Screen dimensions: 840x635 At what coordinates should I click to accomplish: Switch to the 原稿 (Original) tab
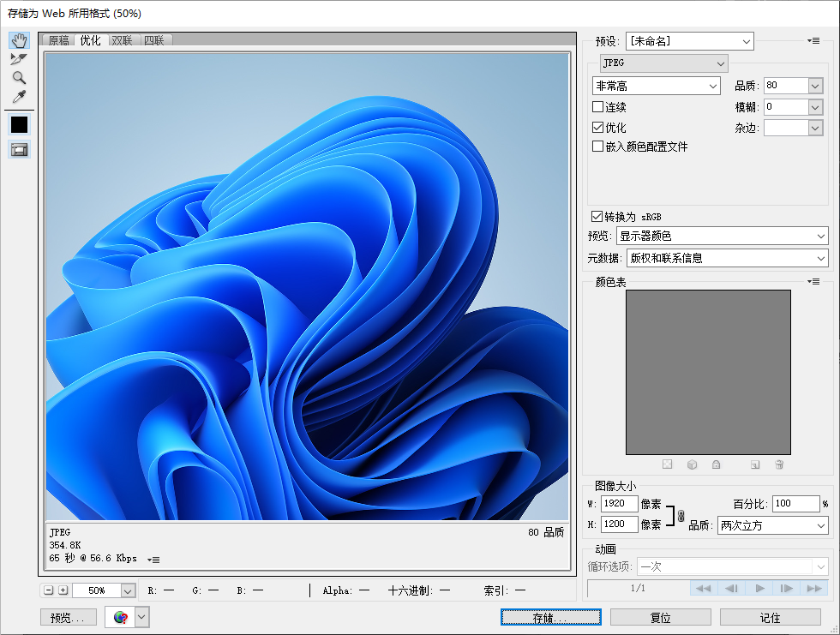point(58,40)
